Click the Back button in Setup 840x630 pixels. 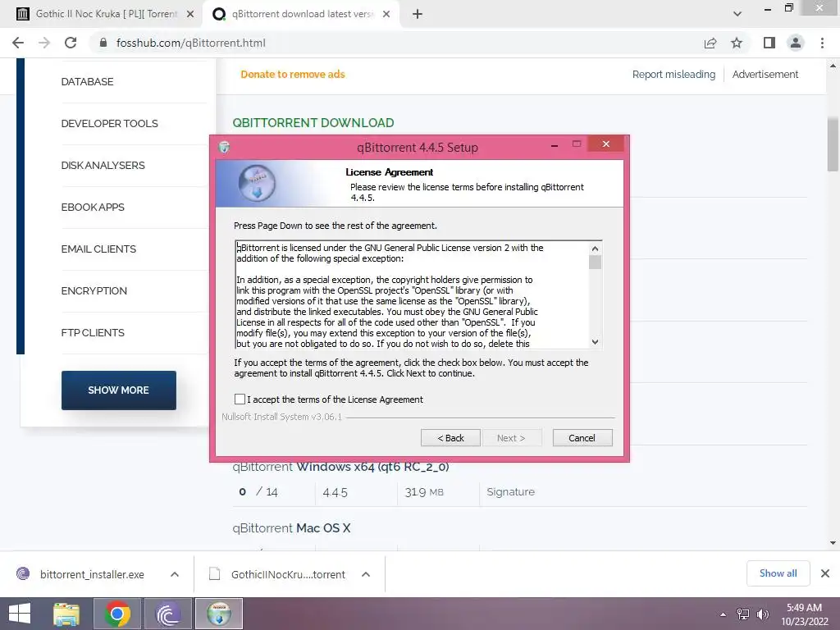pos(450,438)
